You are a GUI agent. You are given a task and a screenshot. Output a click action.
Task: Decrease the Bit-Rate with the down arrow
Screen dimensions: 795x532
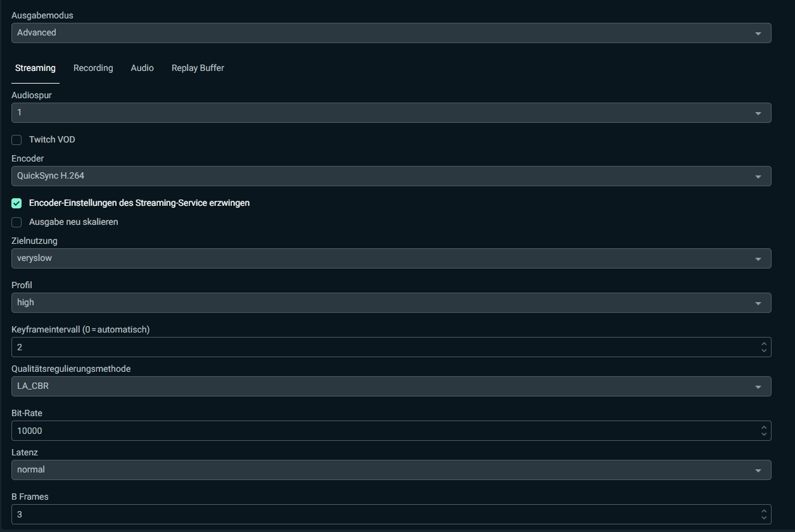764,434
